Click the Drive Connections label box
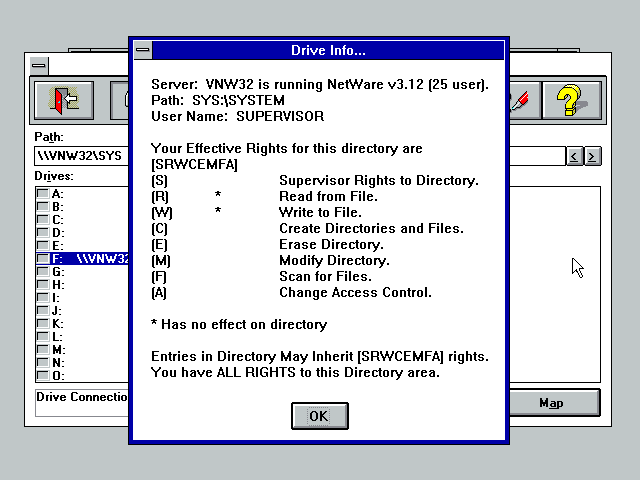The height and width of the screenshot is (480, 640). click(x=82, y=403)
